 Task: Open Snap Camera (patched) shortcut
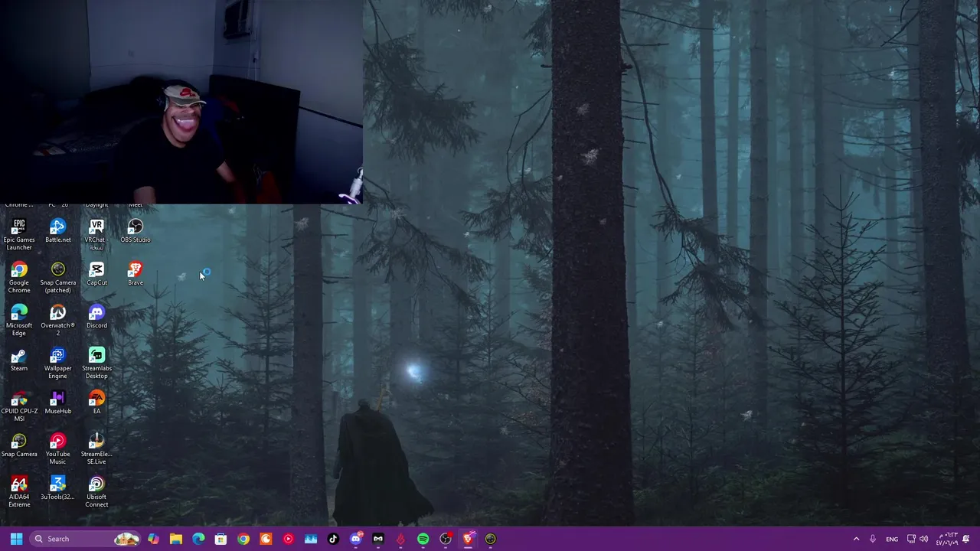57,277
